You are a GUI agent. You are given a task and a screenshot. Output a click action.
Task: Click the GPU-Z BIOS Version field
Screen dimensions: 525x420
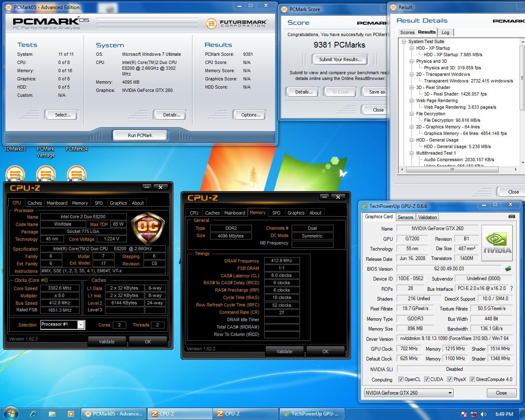pyautogui.click(x=449, y=269)
